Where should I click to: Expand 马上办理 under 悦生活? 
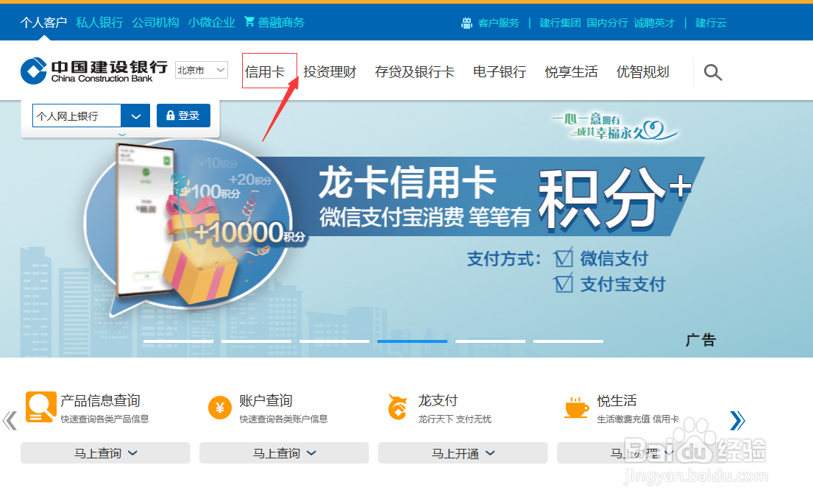(642, 453)
